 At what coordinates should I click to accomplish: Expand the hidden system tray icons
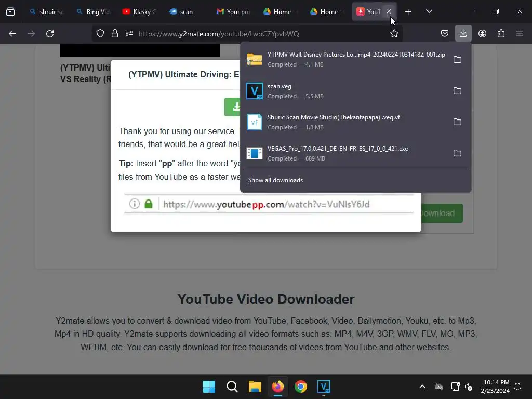[x=422, y=387]
